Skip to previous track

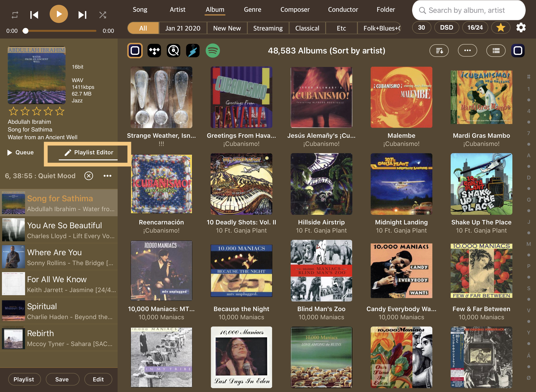(34, 15)
